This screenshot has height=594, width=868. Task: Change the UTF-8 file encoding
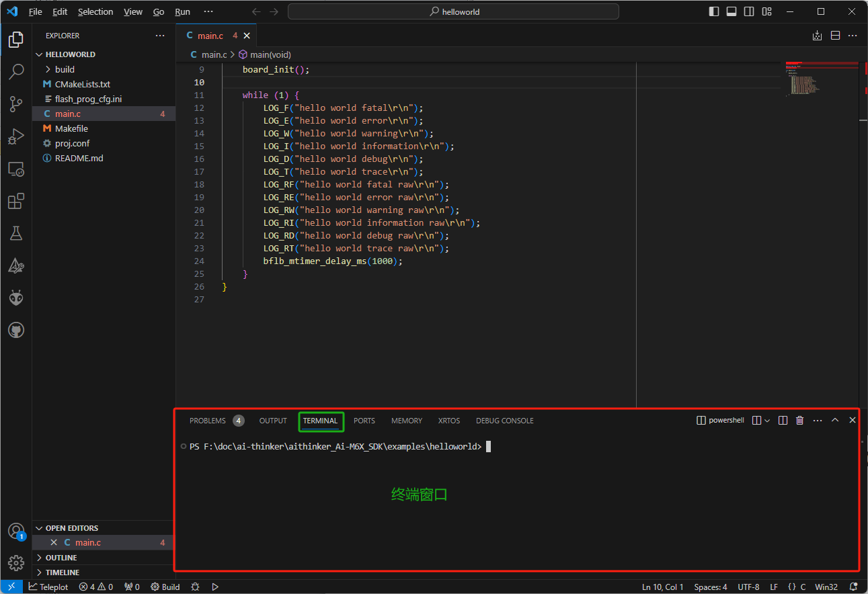[x=748, y=587]
